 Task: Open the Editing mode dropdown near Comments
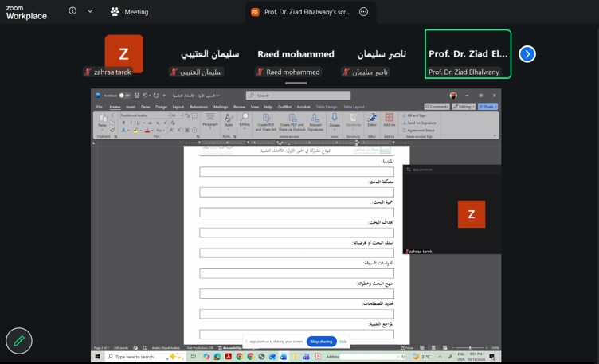(x=464, y=107)
